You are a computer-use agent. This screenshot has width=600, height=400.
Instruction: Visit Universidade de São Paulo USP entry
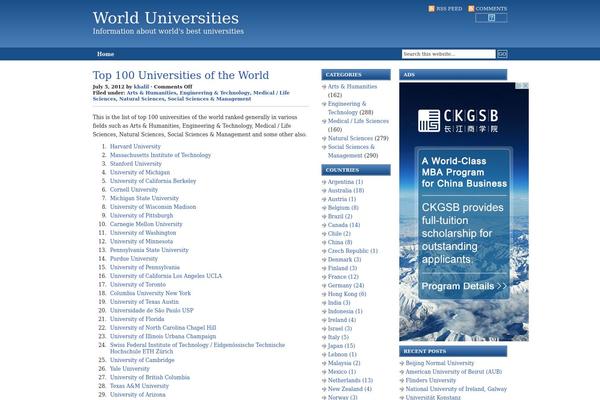point(152,310)
